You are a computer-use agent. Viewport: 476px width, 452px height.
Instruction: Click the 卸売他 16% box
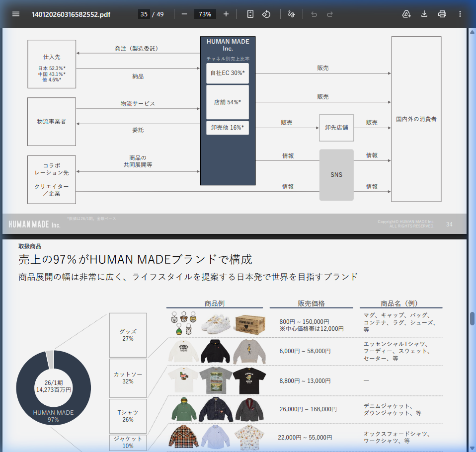point(228,128)
